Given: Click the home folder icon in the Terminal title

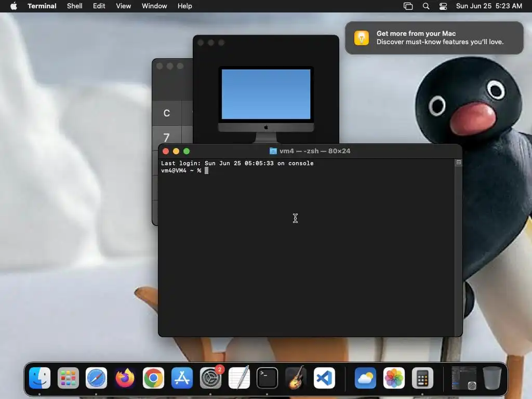Looking at the screenshot, I should pyautogui.click(x=273, y=151).
